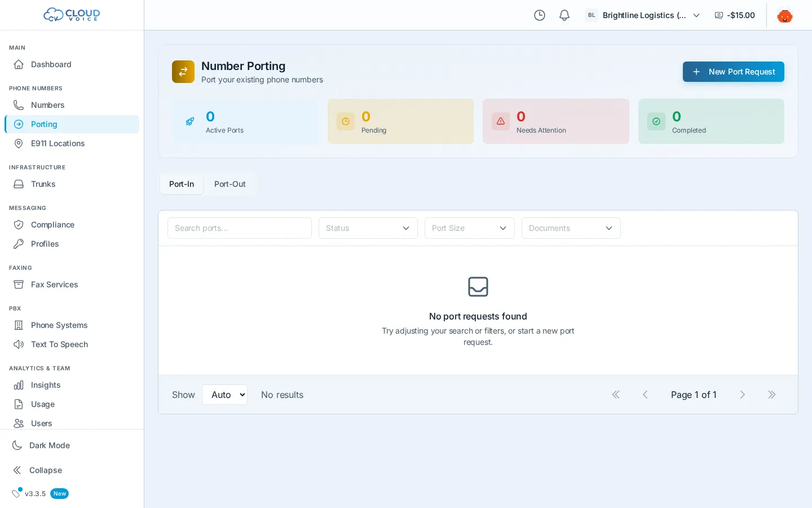Open the recent activity clock icon
812x508 pixels.
(x=540, y=15)
